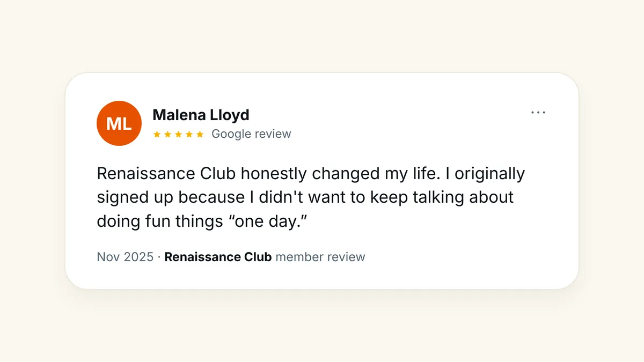Click the Google review source label
The image size is (644, 362).
pyautogui.click(x=251, y=134)
